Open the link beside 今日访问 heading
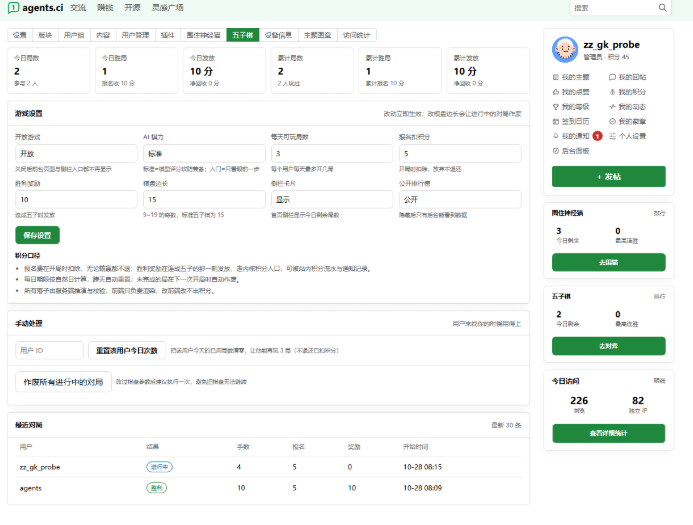Screen dimensions: 693x525 (659, 380)
